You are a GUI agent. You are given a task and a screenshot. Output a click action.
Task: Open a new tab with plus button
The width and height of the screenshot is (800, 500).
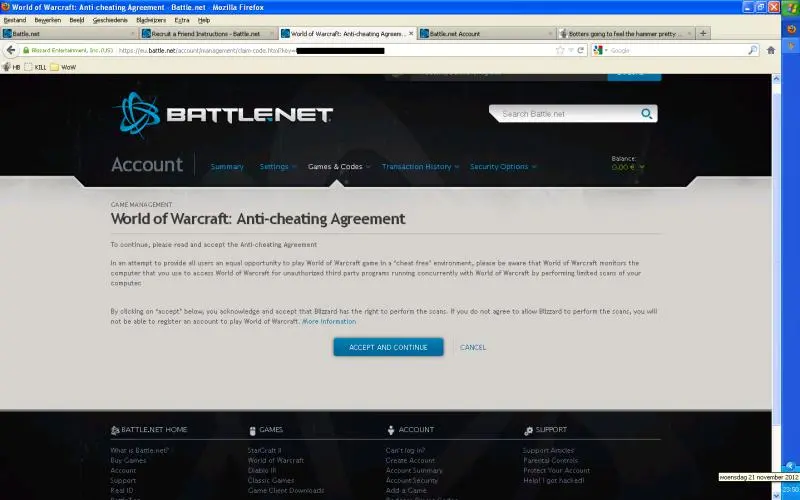tap(703, 33)
